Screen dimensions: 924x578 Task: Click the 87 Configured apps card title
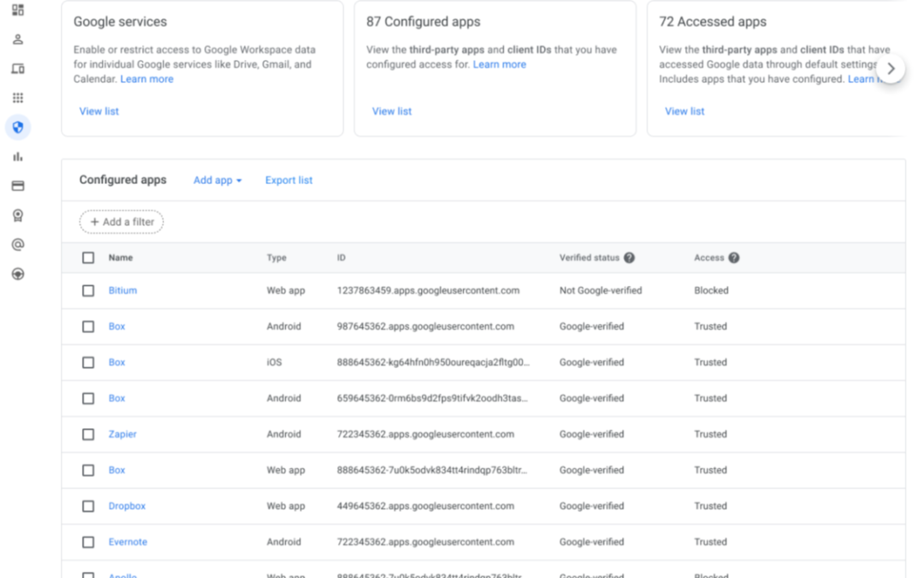point(423,21)
